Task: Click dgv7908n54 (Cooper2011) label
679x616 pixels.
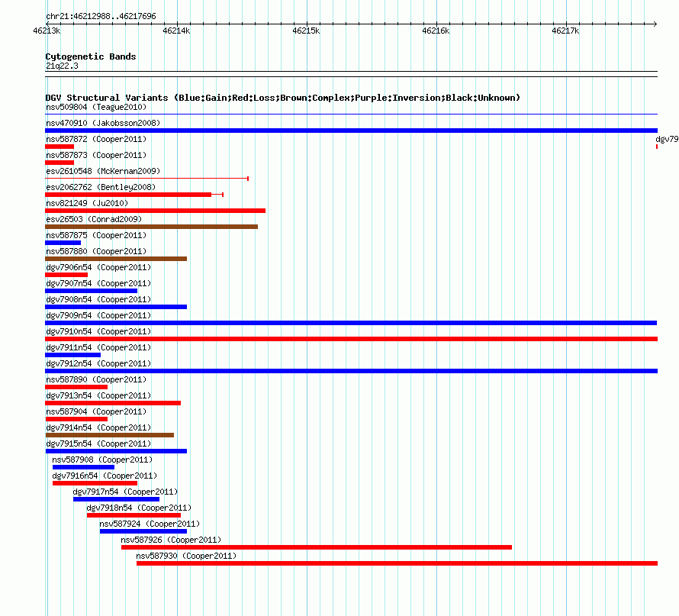Action: [x=98, y=299]
